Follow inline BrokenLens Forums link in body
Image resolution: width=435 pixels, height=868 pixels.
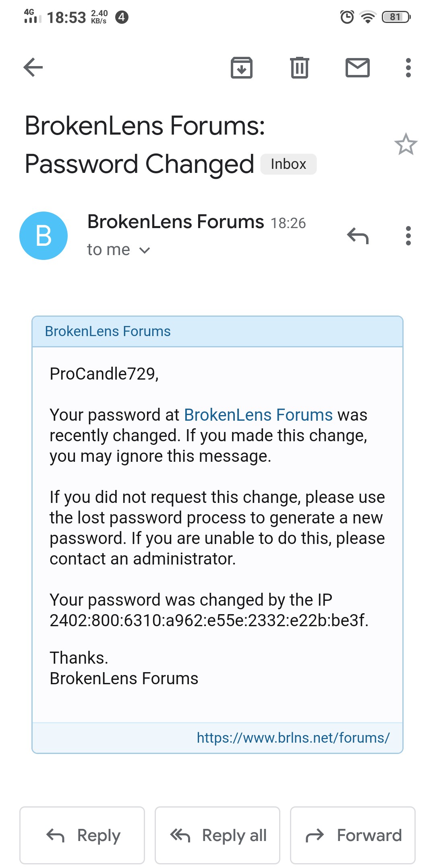pos(259,415)
